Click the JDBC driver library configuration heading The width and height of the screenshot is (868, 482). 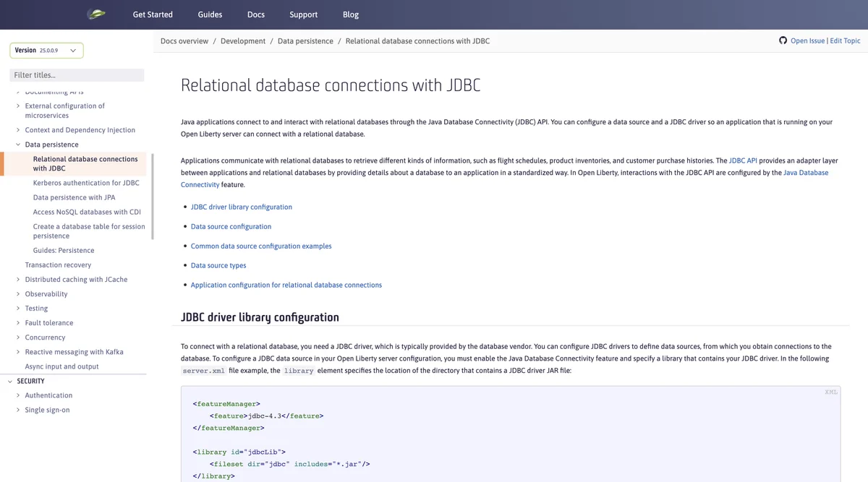pyautogui.click(x=260, y=317)
